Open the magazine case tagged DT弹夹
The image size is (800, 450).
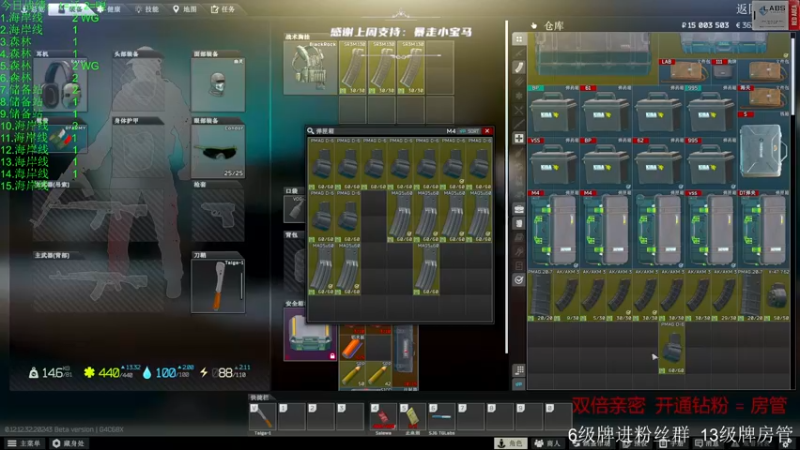[764, 229]
